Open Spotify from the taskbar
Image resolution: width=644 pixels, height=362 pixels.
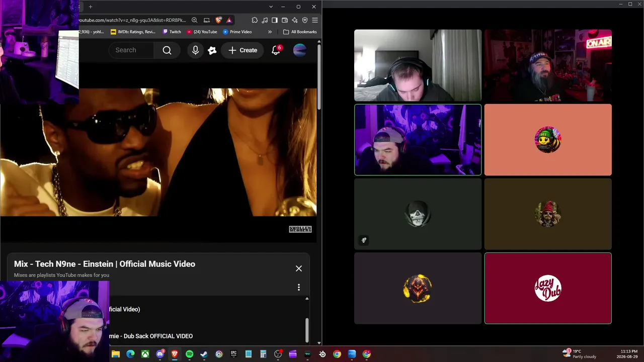pos(189,354)
